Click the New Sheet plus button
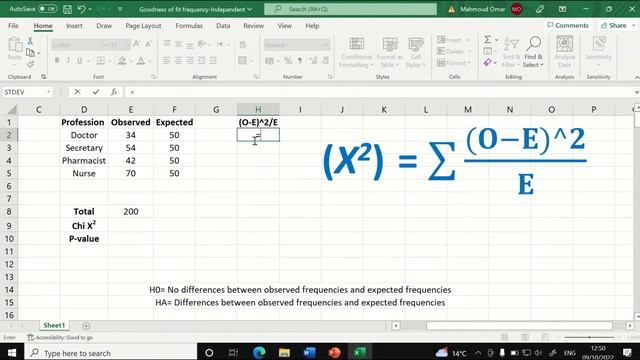Screen dimensions: 640x360 (86, 326)
